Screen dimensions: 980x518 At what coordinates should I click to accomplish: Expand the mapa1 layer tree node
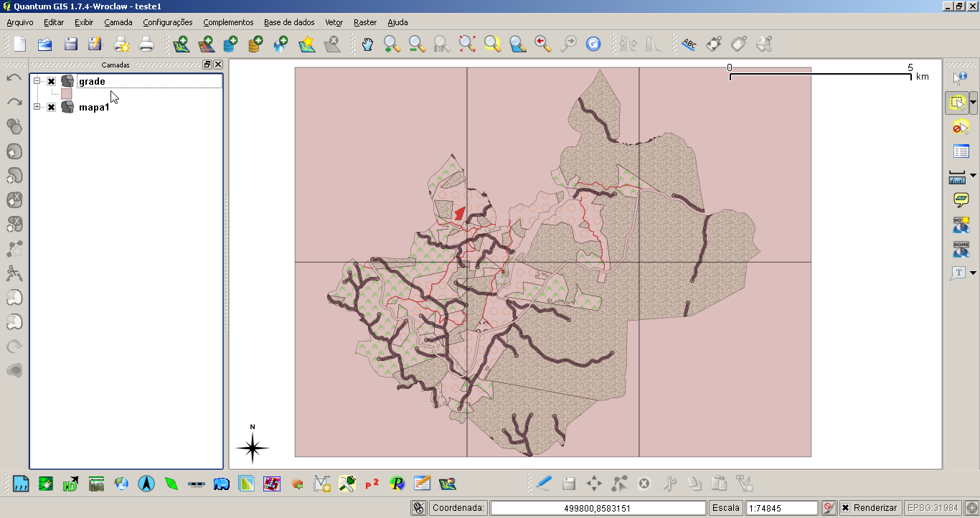(37, 107)
